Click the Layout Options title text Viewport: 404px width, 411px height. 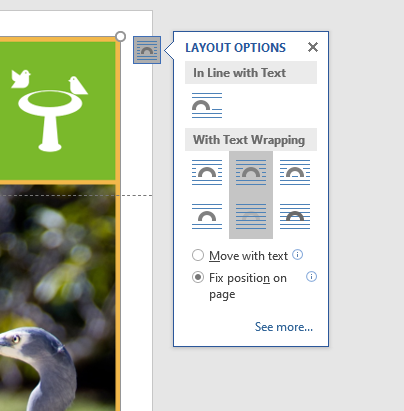[236, 48]
